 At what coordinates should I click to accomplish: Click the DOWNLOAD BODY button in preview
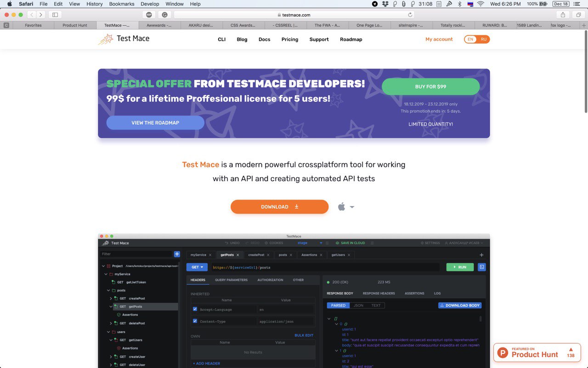pos(460,305)
